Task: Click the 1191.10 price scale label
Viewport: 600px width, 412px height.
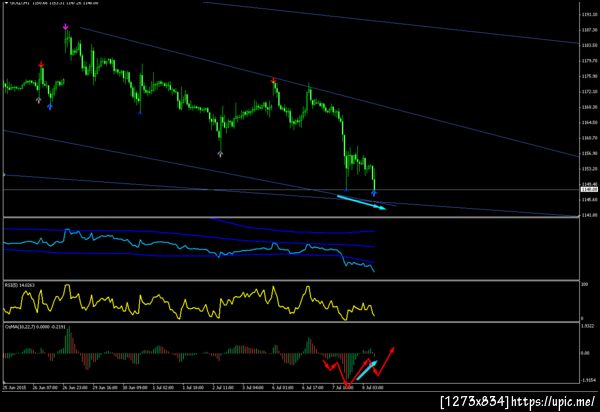Action: (589, 15)
